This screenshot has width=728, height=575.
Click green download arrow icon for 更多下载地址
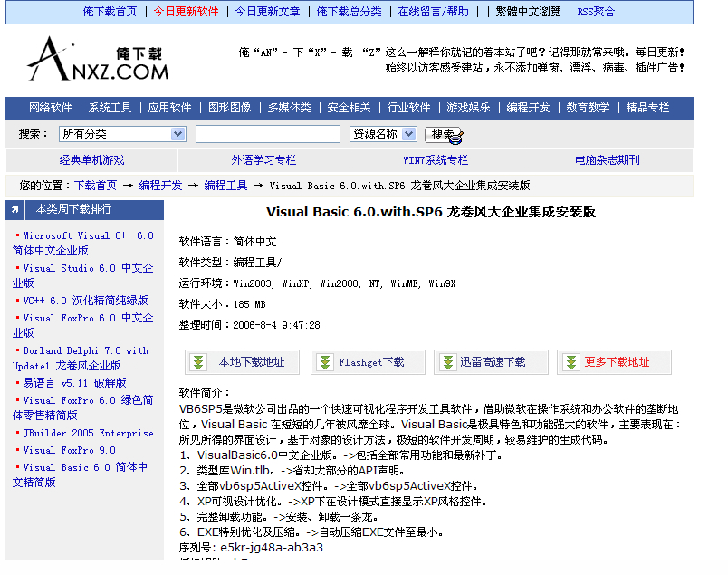[x=571, y=362]
